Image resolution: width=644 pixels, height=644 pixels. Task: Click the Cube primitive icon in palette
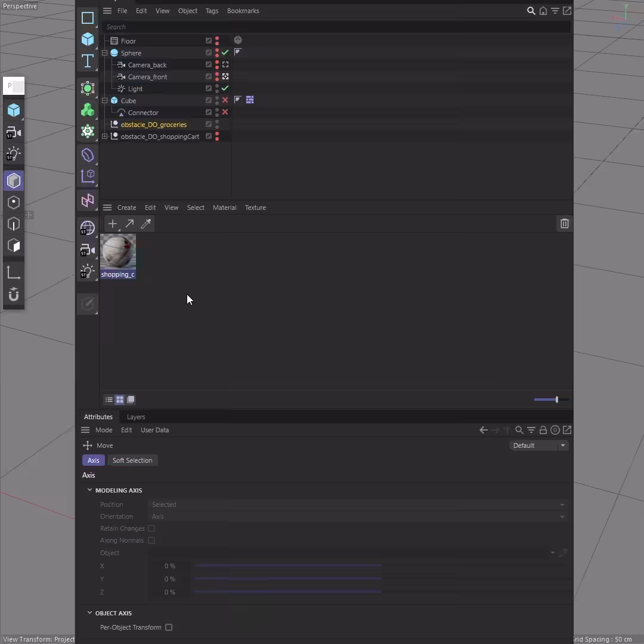coord(88,39)
